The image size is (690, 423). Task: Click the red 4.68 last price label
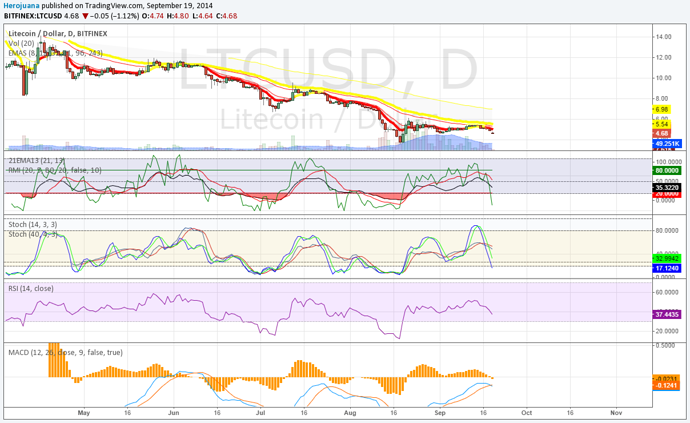click(x=661, y=133)
